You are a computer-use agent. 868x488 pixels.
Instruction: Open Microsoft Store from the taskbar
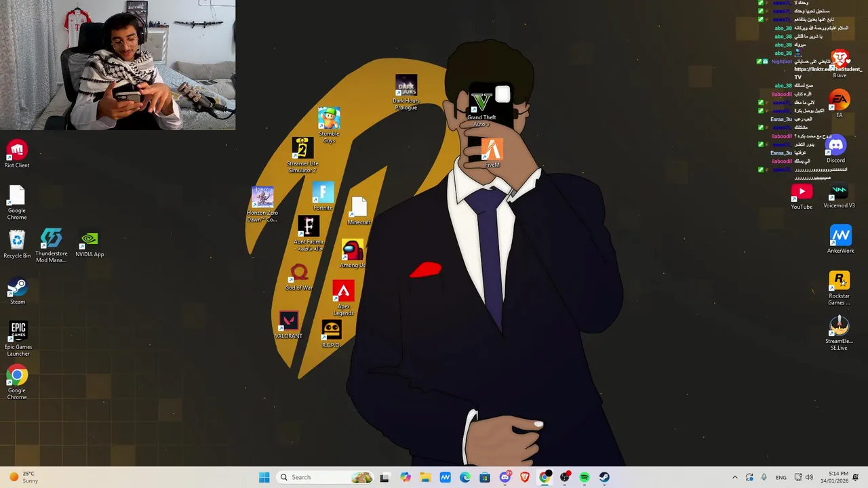[485, 477]
